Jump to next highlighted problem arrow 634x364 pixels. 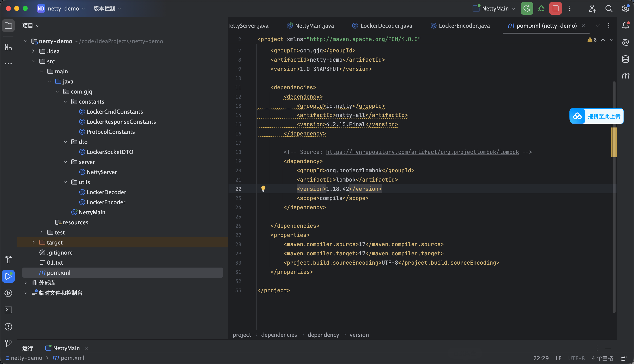612,40
